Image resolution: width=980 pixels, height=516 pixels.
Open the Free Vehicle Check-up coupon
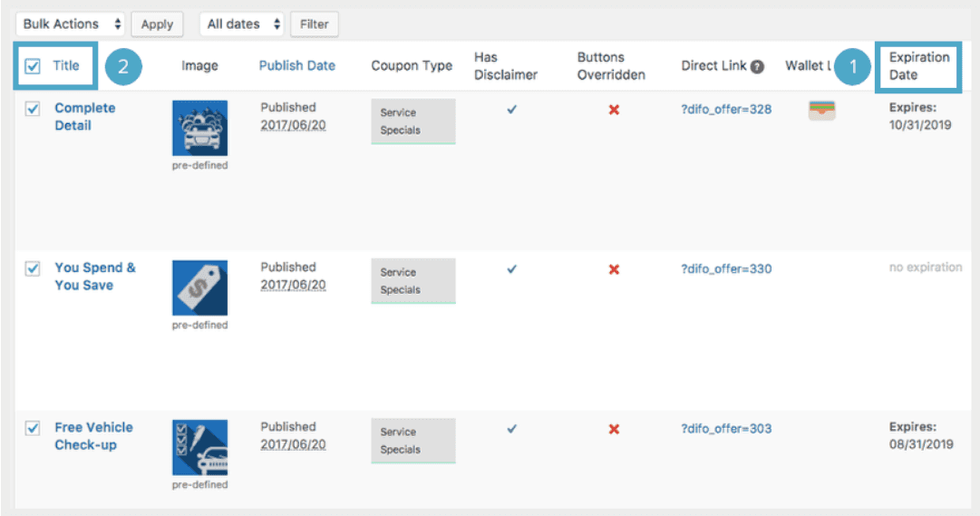93,436
